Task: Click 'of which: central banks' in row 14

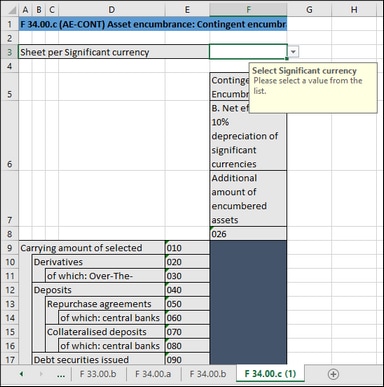Action: 112,318
